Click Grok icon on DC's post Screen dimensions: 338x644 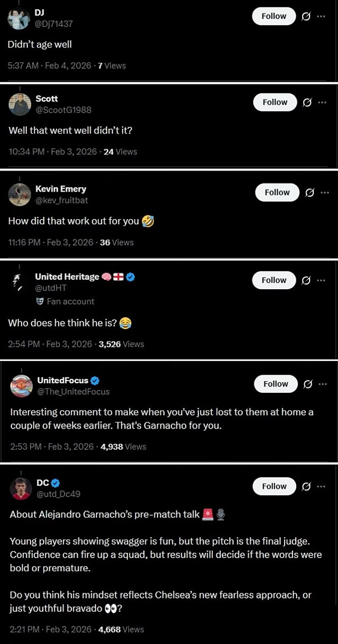point(306,487)
